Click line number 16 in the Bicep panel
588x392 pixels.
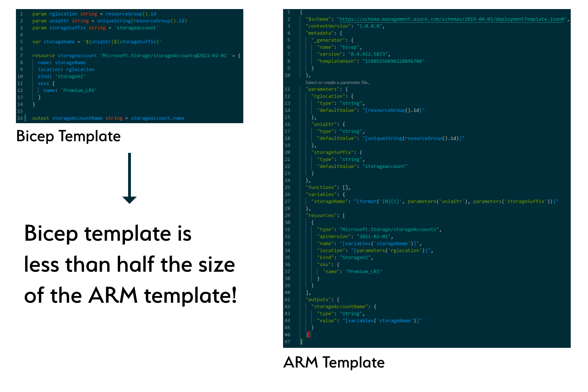[20, 118]
